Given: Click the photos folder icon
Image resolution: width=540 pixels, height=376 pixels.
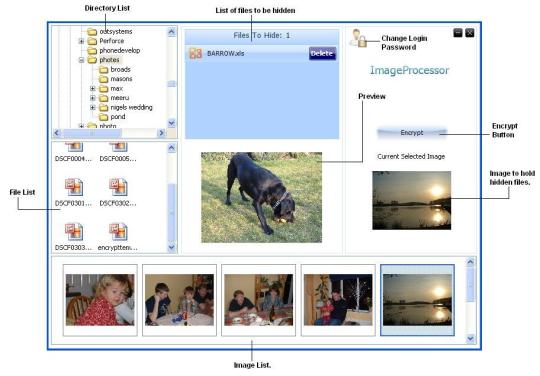Looking at the screenshot, I should tap(92, 60).
